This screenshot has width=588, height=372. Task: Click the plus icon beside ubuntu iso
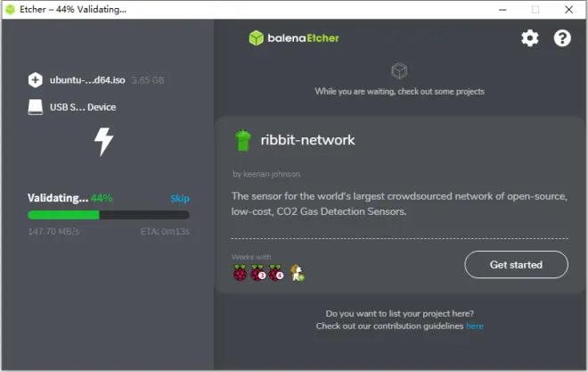pos(36,80)
